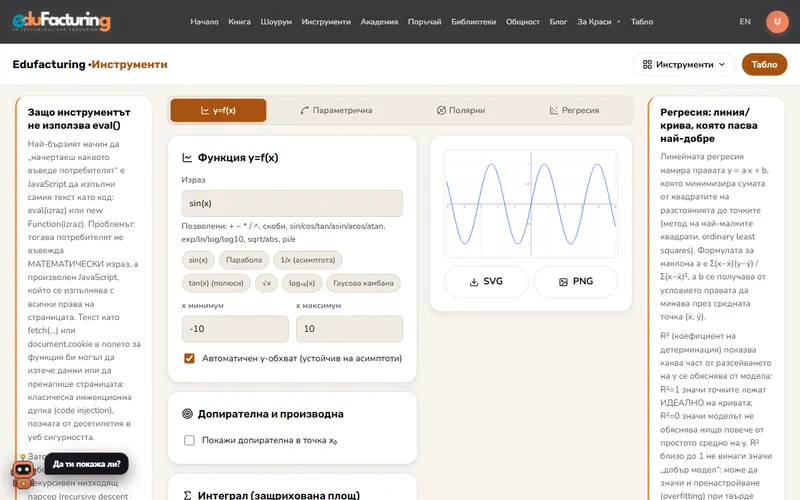Click the download icon on SVG button
Image resolution: width=800 pixels, height=500 pixels.
474,282
